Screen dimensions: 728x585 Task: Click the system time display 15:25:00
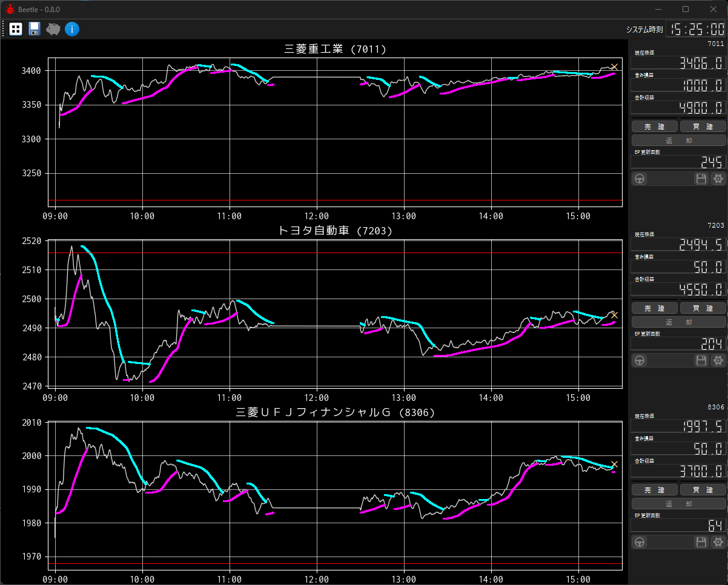click(x=697, y=29)
